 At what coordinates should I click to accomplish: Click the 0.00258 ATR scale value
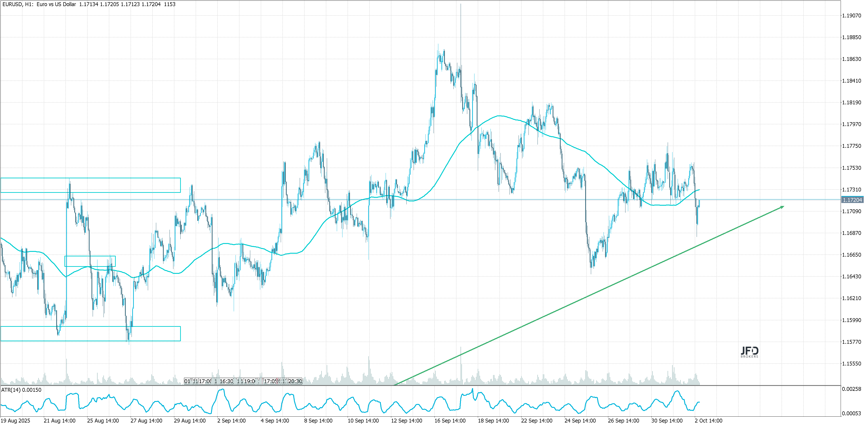(x=851, y=389)
